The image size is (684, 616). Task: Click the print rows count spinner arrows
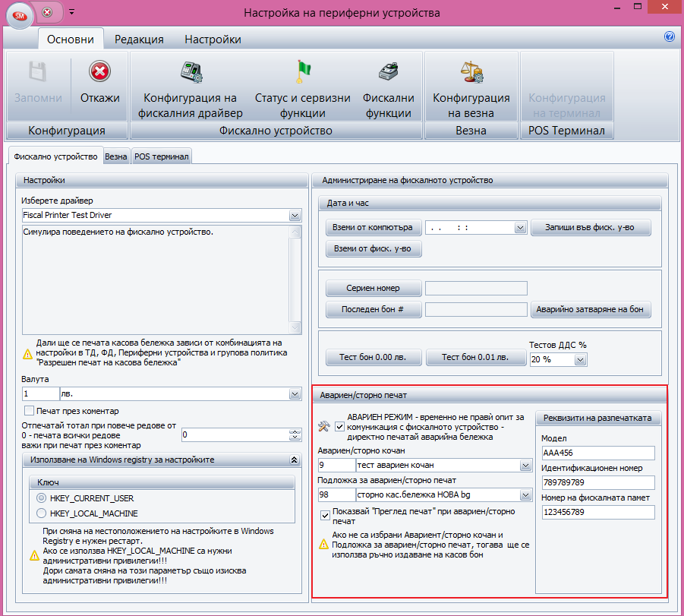pos(295,434)
